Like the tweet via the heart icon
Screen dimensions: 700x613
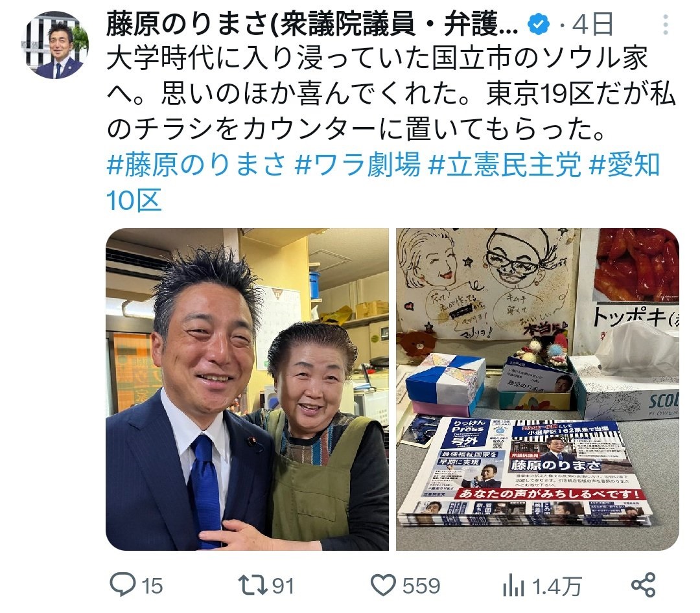tap(383, 585)
